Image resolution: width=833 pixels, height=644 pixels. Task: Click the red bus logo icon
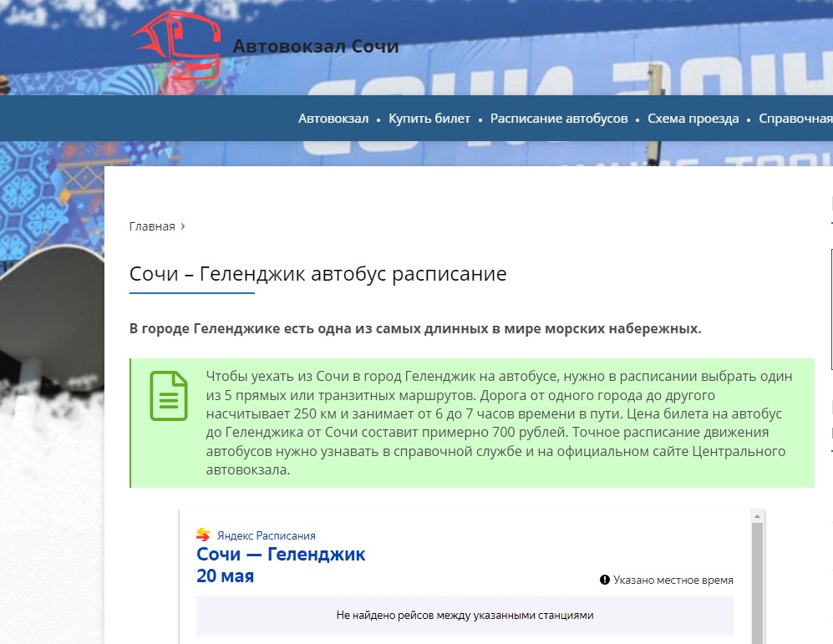click(x=175, y=45)
